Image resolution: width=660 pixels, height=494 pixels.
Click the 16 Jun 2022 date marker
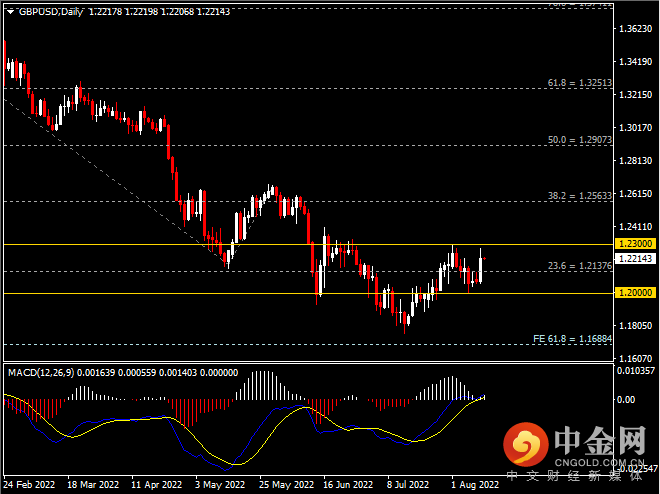[x=348, y=485]
